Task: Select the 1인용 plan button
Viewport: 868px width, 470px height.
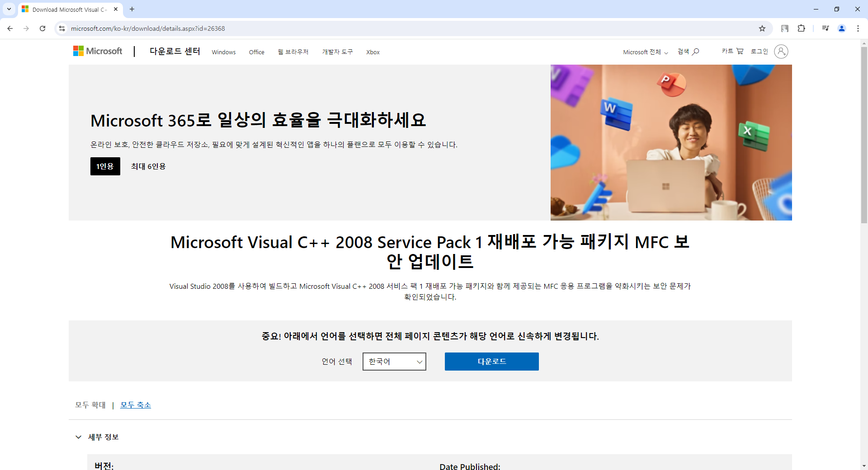Action: click(105, 166)
